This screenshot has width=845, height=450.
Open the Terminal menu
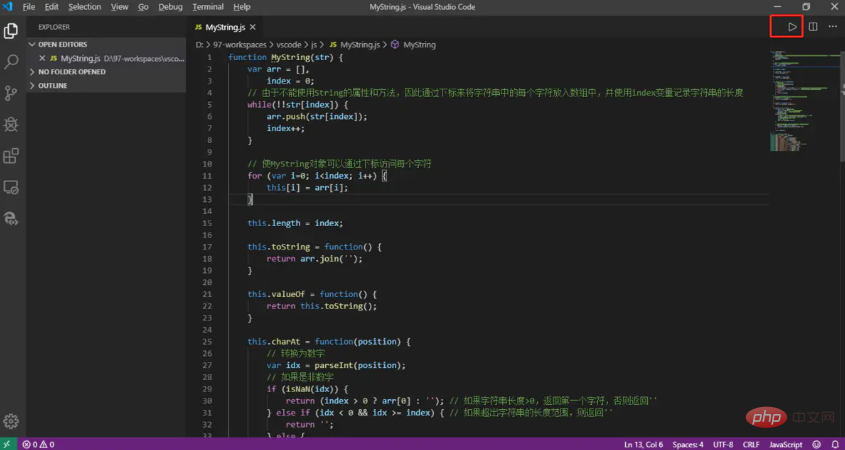pos(207,7)
